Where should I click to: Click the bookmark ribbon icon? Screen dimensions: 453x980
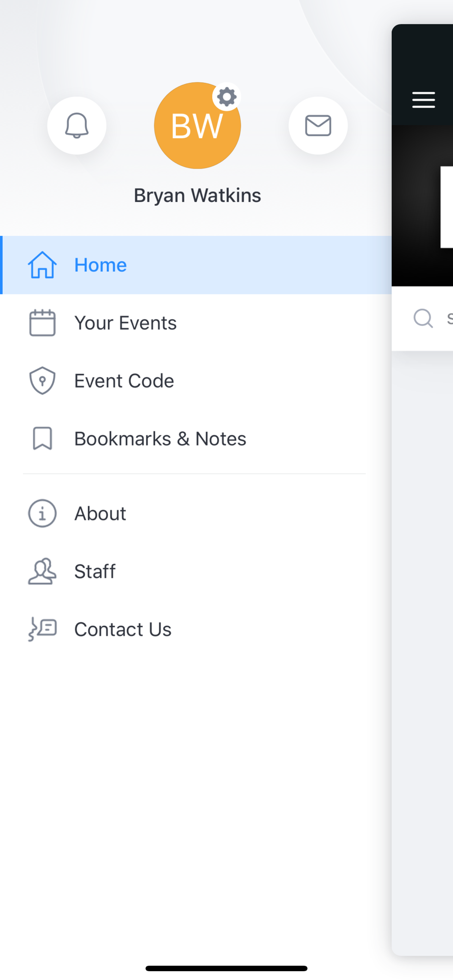click(42, 438)
